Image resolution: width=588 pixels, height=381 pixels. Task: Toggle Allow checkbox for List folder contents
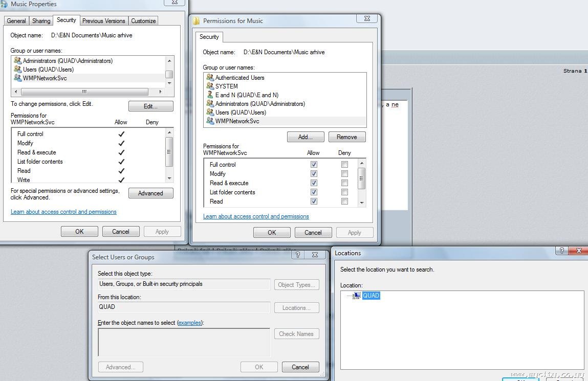coord(314,192)
